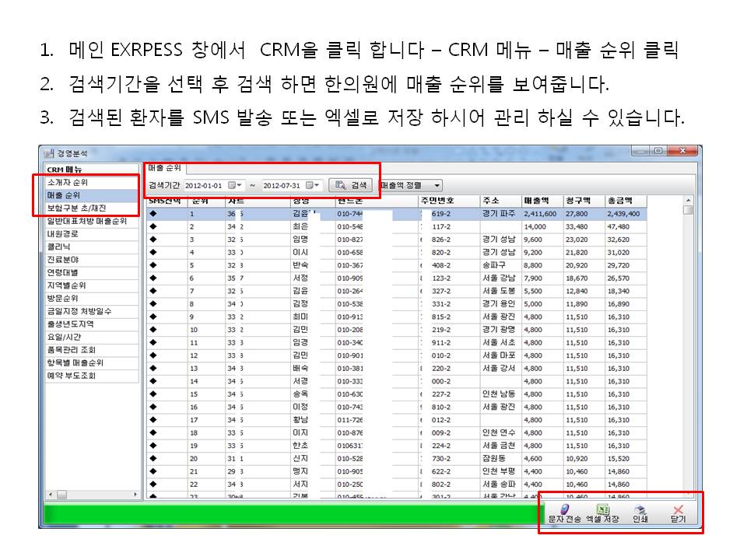Select 내원경로 in the CRM menu
This screenshot has width=747, height=560.
coord(62,233)
